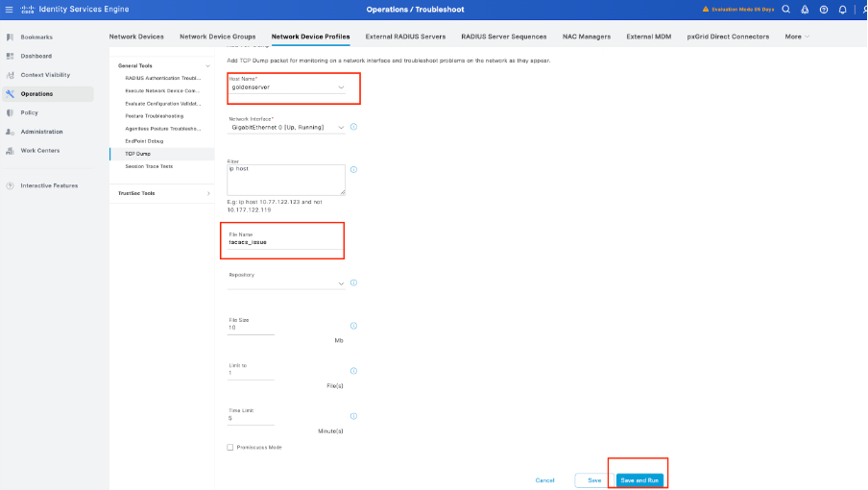Open the NAC Managers tab

tap(587, 37)
